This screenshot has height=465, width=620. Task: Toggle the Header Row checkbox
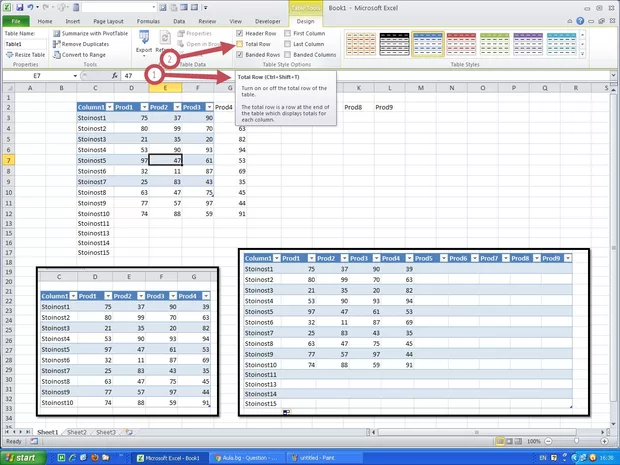pyautogui.click(x=239, y=34)
